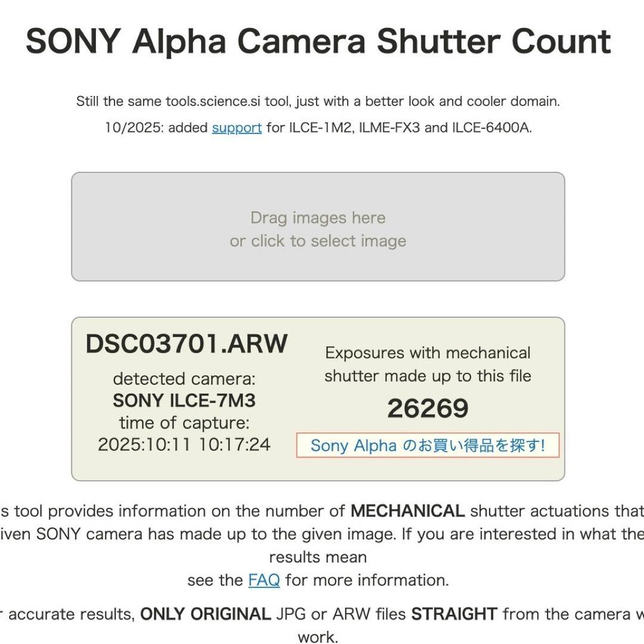Open the support link in the update note
Image resolution: width=644 pixels, height=644 pixels.
(x=237, y=128)
